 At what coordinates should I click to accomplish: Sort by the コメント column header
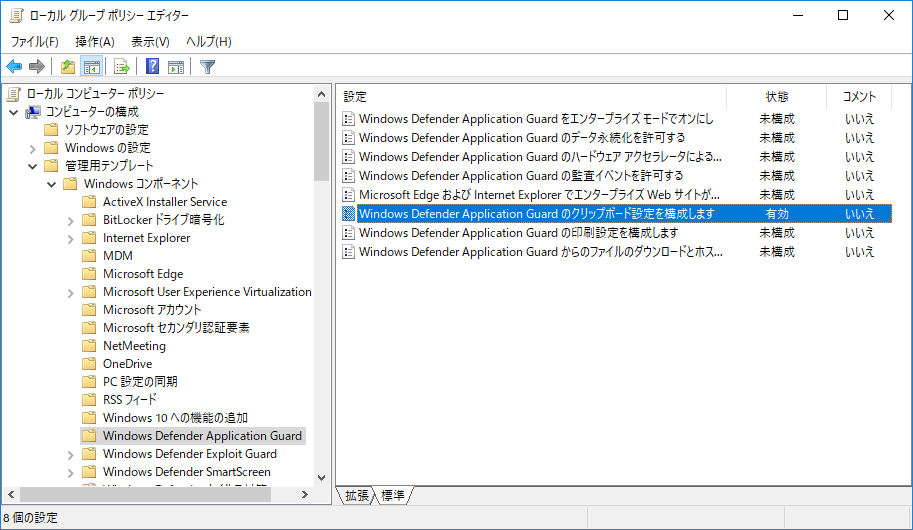(x=859, y=97)
